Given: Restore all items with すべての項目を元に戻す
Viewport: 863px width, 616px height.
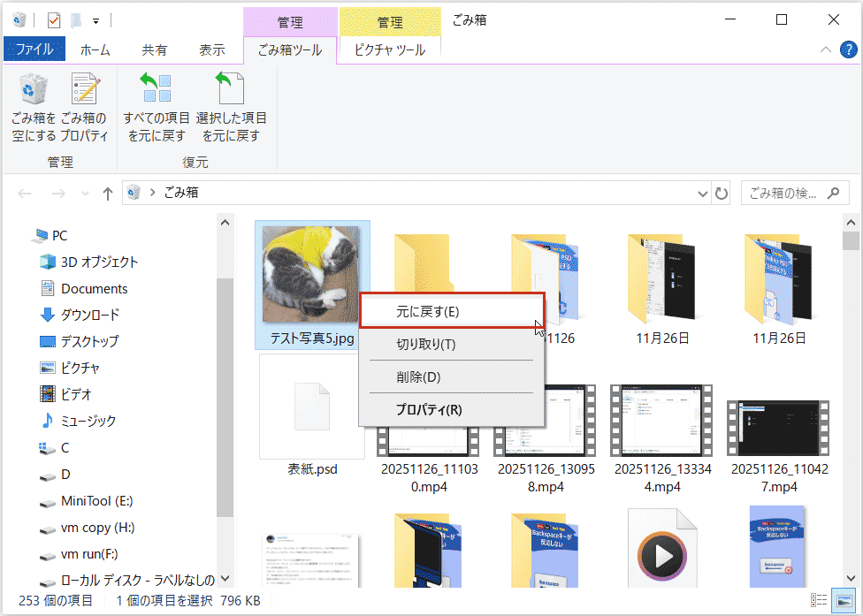Looking at the screenshot, I should point(156,106).
